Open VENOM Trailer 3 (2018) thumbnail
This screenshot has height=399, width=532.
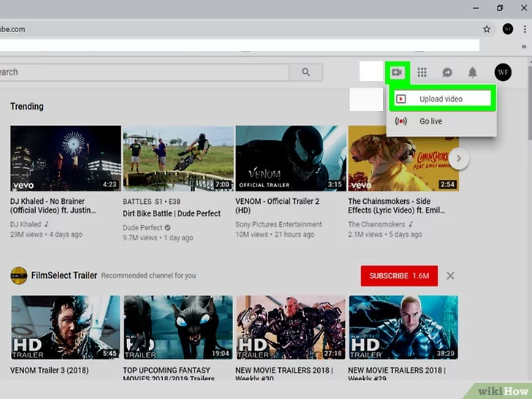click(x=66, y=327)
